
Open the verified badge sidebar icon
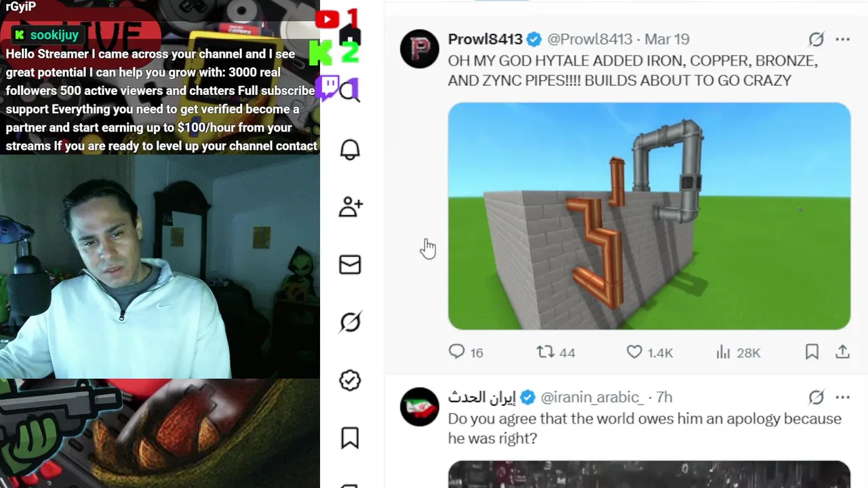[x=350, y=380]
